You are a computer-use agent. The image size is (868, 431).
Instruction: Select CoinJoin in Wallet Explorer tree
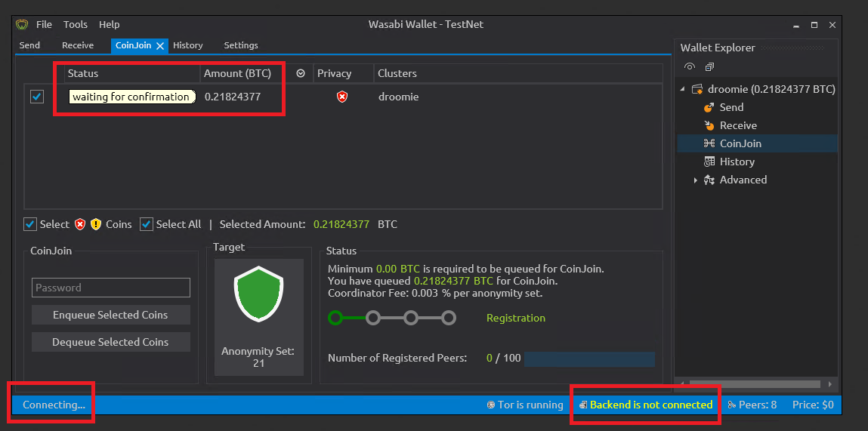[x=740, y=144]
